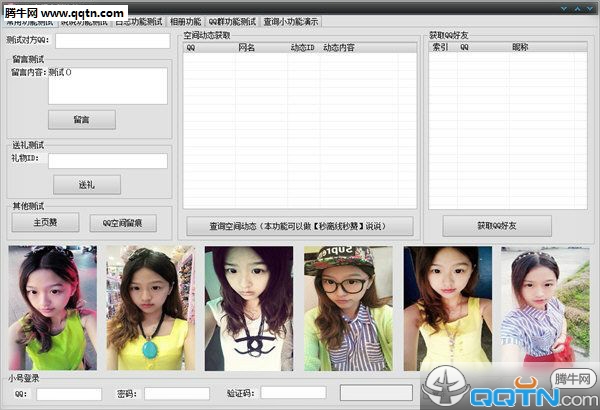Switch to the 日志功能测试 tab
This screenshot has height=410, width=600.
pyautogui.click(x=138, y=21)
